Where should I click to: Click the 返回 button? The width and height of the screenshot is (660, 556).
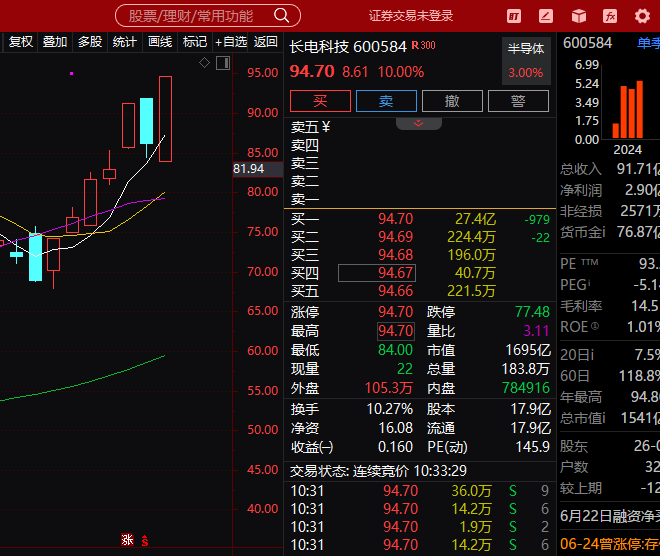266,42
